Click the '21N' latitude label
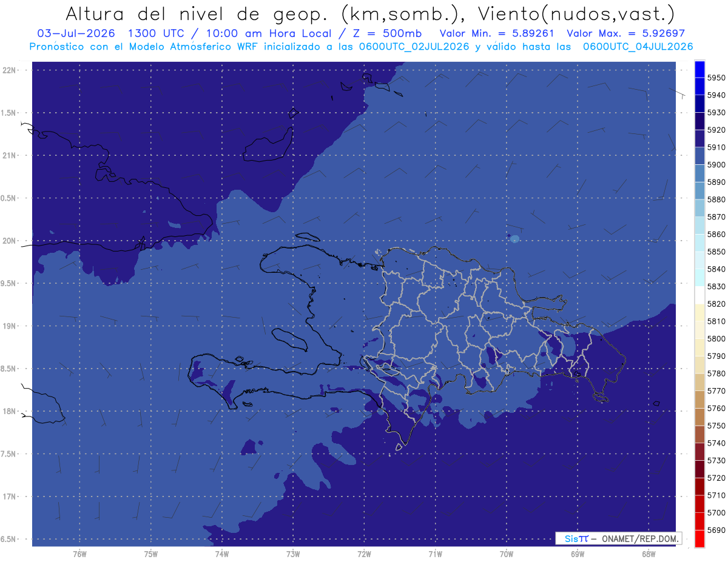Viewport: 728px width, 562px height. pyautogui.click(x=8, y=155)
